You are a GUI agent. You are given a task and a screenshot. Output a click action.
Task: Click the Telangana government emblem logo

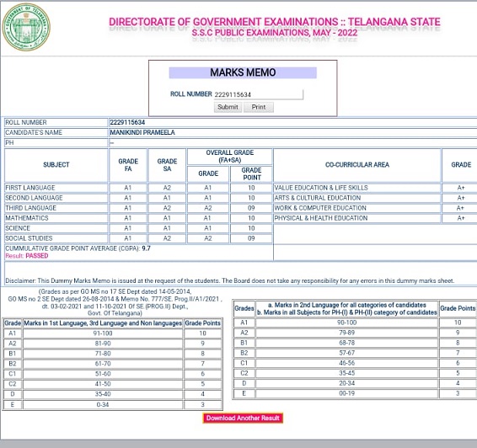(x=26, y=27)
